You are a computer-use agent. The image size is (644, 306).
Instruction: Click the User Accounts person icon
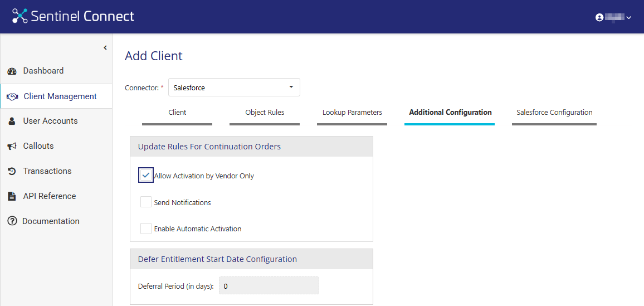(x=12, y=121)
